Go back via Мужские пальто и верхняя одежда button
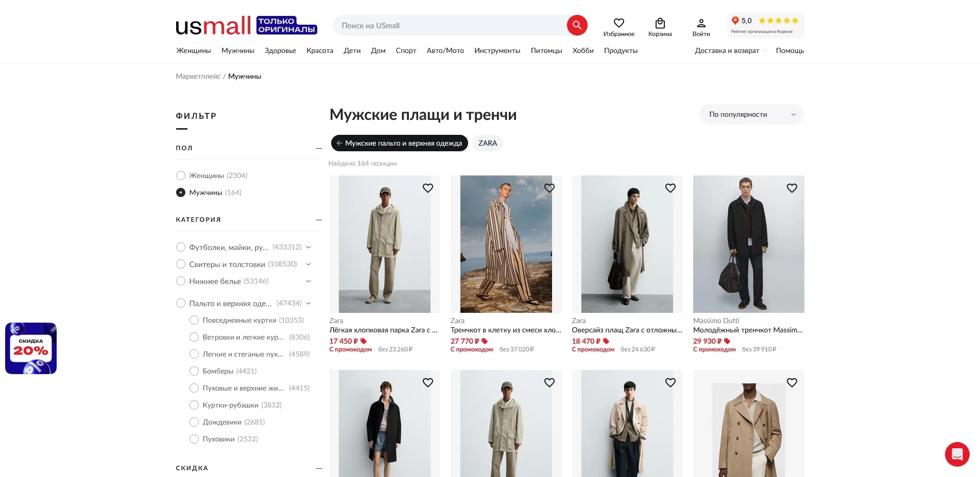This screenshot has width=980, height=477. click(x=399, y=143)
